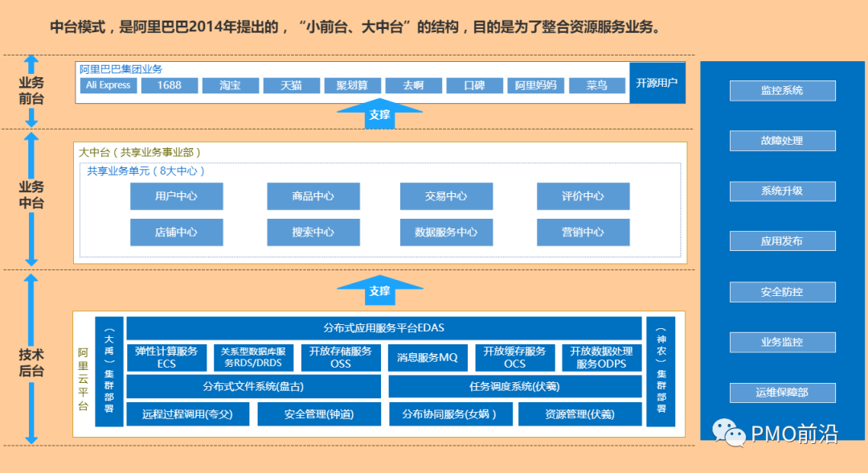Screen dimensions: 868x473
Task: Select 关系型数据库服务RDS/DRDS box
Action: coord(253,358)
